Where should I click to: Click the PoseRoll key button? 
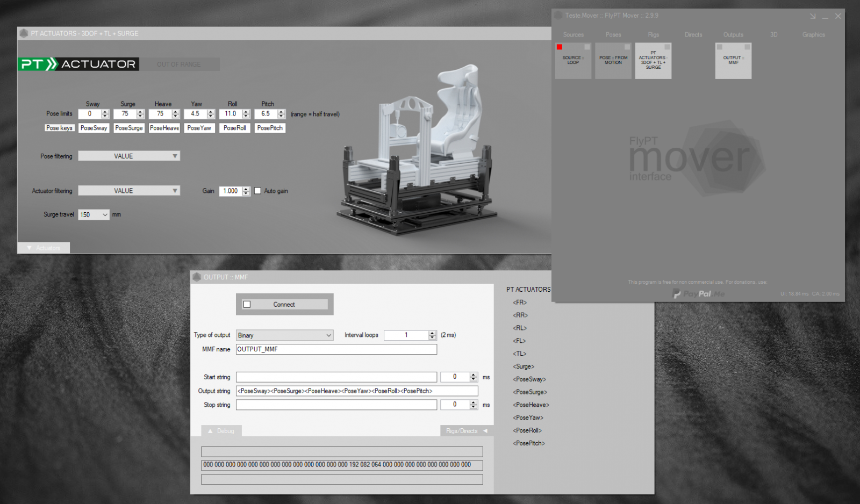pyautogui.click(x=235, y=128)
